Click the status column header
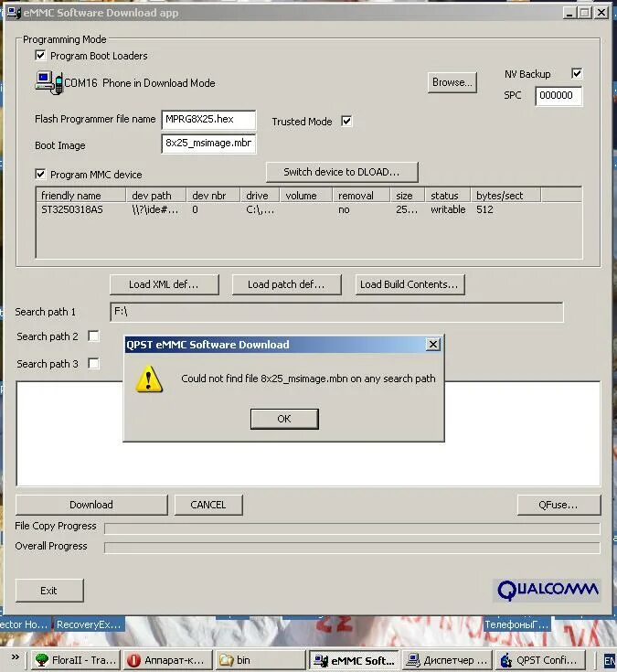Image resolution: width=617 pixels, height=672 pixels. click(x=448, y=196)
